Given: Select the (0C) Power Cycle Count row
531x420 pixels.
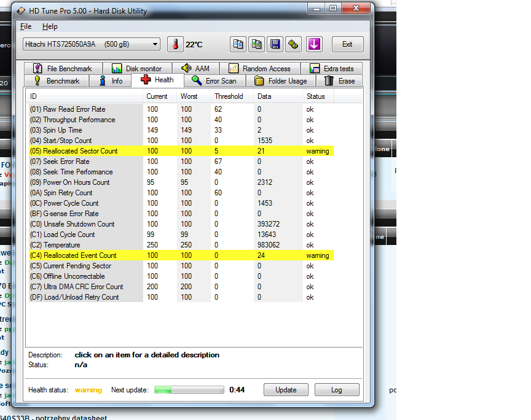Looking at the screenshot, I should 181,203.
